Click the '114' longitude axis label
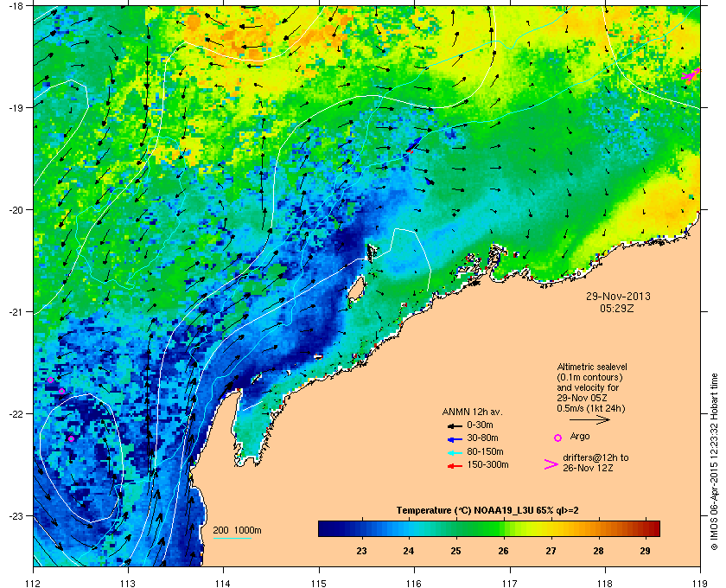 pyautogui.click(x=223, y=583)
